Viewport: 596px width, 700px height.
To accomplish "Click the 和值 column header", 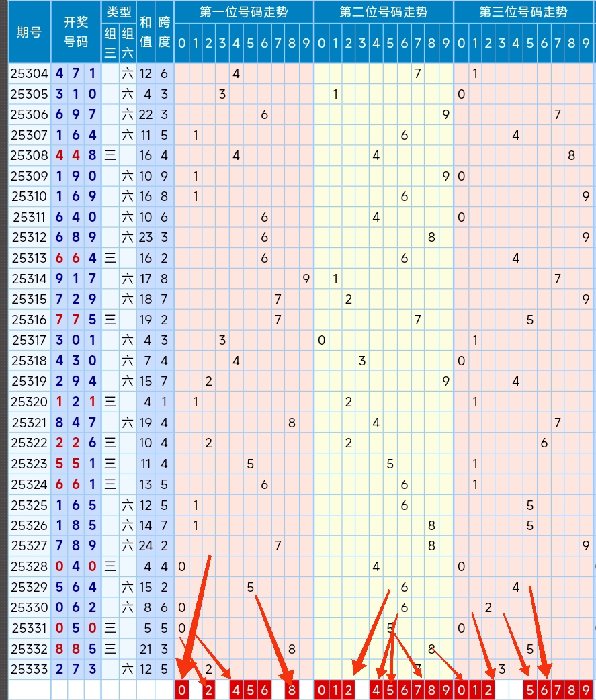I will (146, 32).
